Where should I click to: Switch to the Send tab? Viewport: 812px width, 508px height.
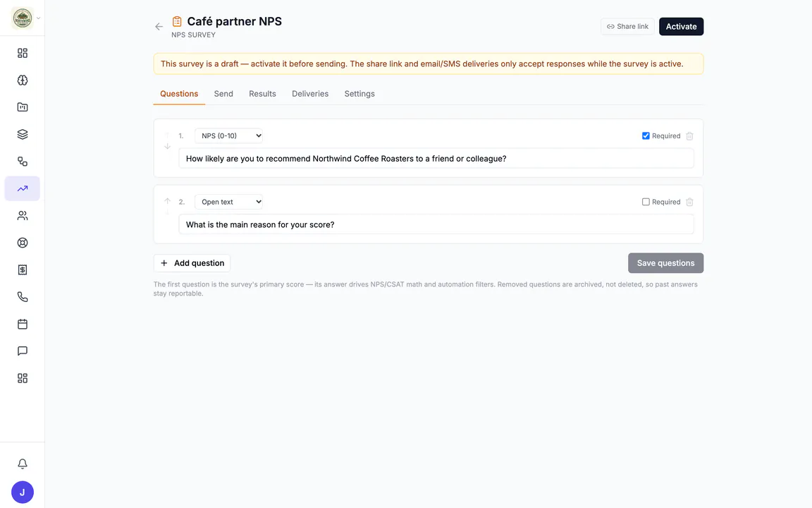point(223,94)
